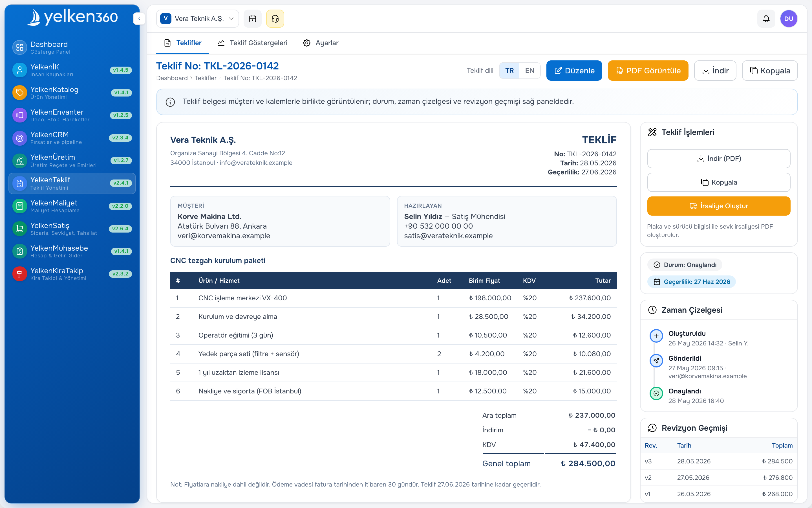
Task: Click the '1 yıl uzaktan izleme lisansı' row
Action: [x=393, y=373]
